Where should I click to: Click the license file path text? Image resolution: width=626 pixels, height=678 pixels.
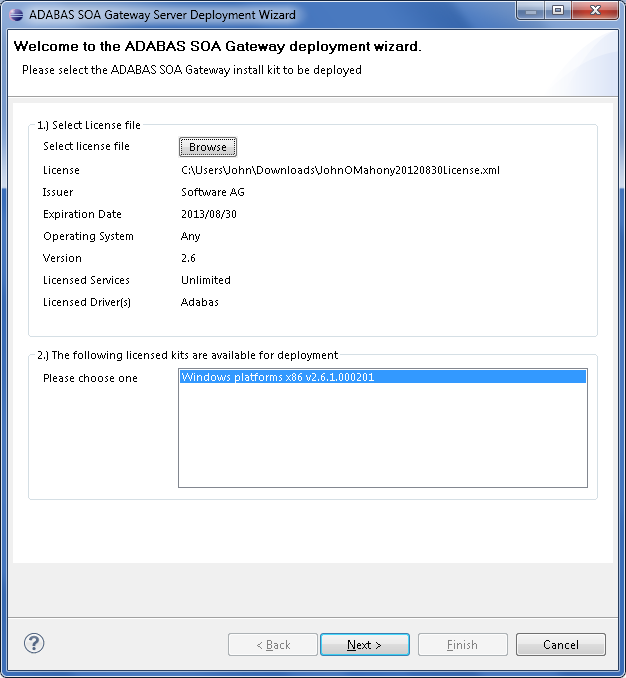pos(340,170)
